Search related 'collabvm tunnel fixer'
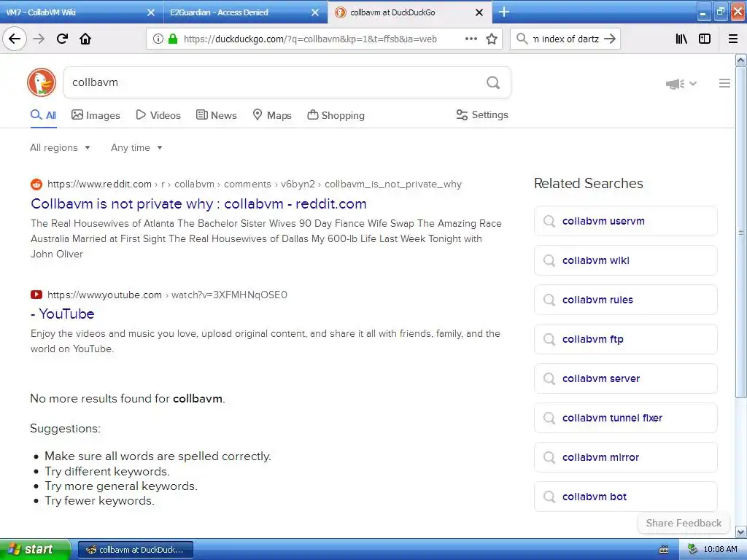Viewport: 747px width, 560px height. (625, 418)
